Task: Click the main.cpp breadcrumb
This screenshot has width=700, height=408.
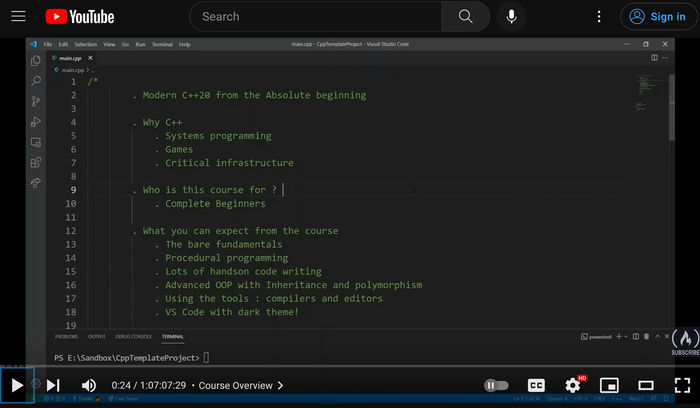Action: click(72, 70)
